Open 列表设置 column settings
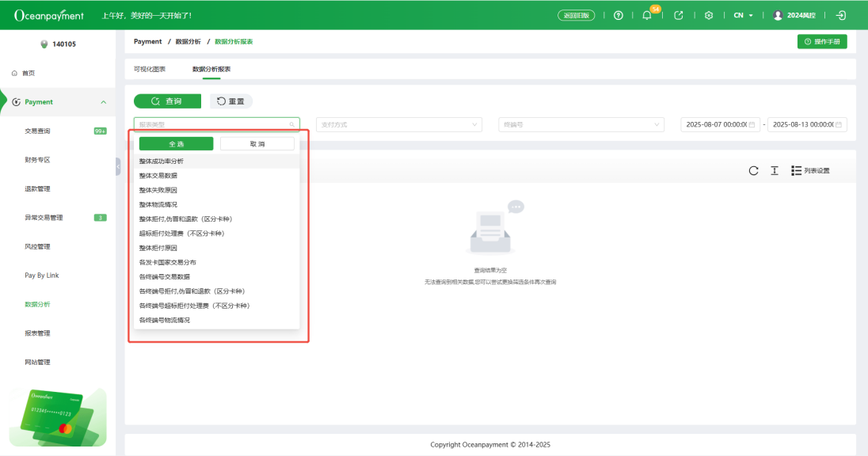 click(x=810, y=170)
